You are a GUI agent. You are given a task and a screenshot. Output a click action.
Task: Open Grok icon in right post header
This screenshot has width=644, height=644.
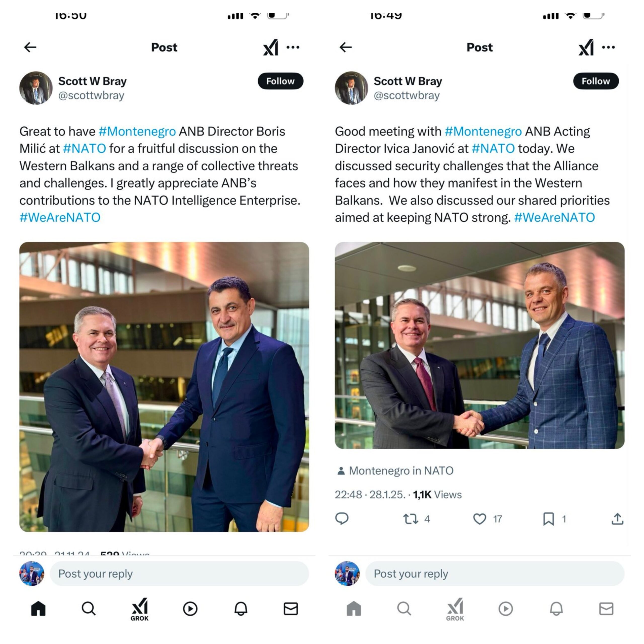[x=586, y=47]
